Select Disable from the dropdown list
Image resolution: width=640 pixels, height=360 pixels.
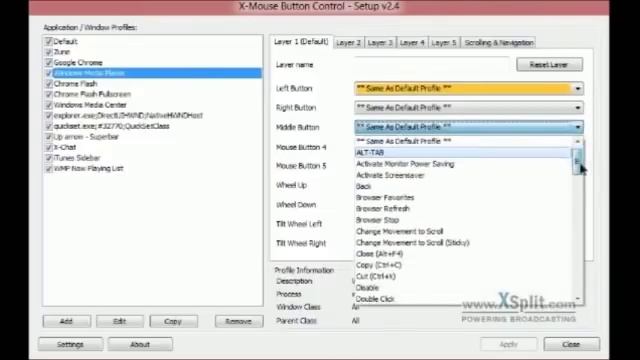coord(463,288)
